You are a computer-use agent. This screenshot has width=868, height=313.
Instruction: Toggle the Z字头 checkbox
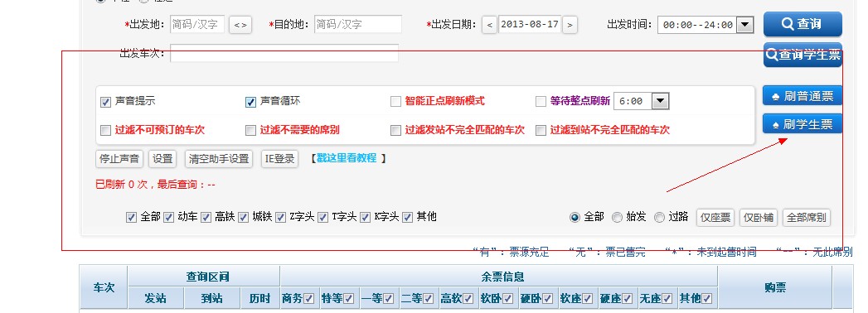pos(281,217)
